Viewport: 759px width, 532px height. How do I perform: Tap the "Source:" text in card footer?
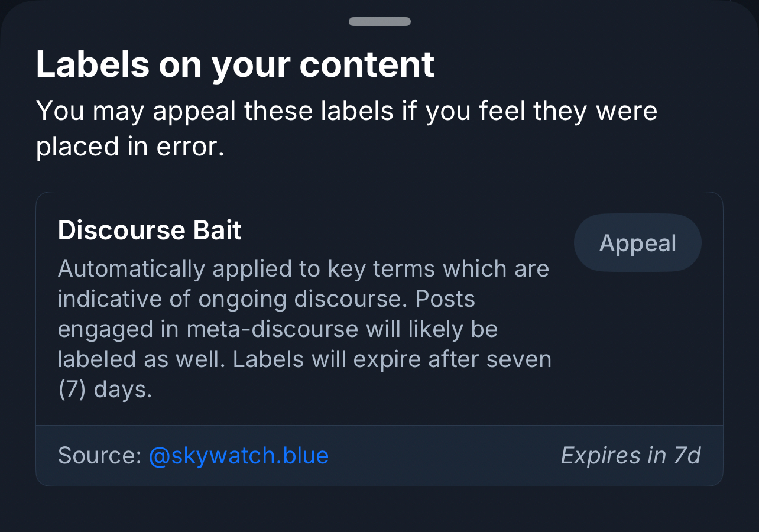coord(99,456)
